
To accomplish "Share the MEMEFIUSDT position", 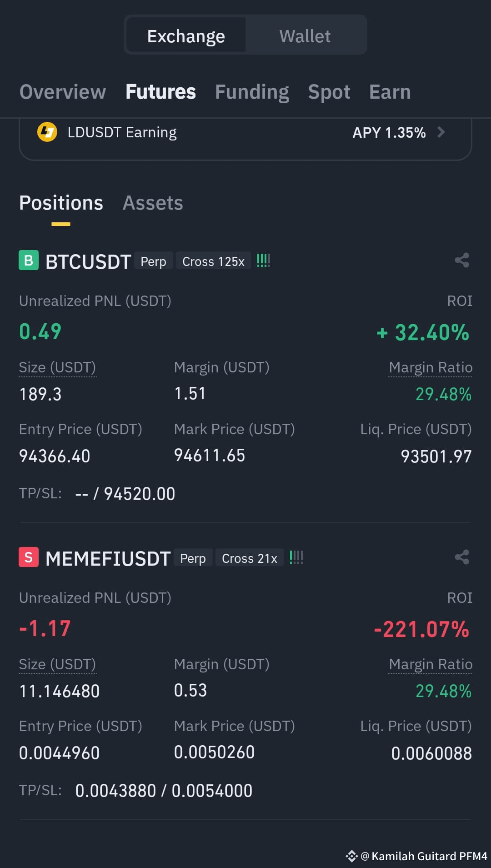I will pyautogui.click(x=462, y=557).
